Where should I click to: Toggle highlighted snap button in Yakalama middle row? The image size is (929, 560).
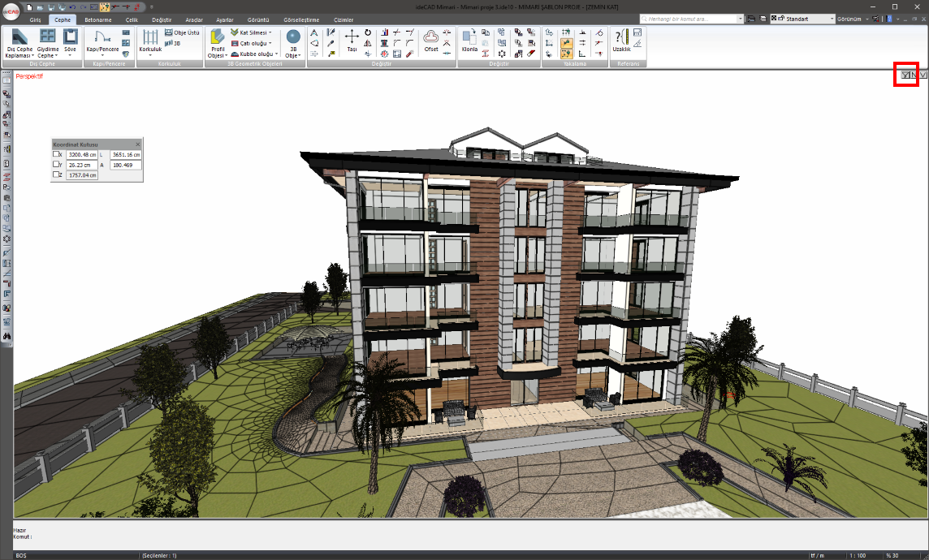coord(566,43)
